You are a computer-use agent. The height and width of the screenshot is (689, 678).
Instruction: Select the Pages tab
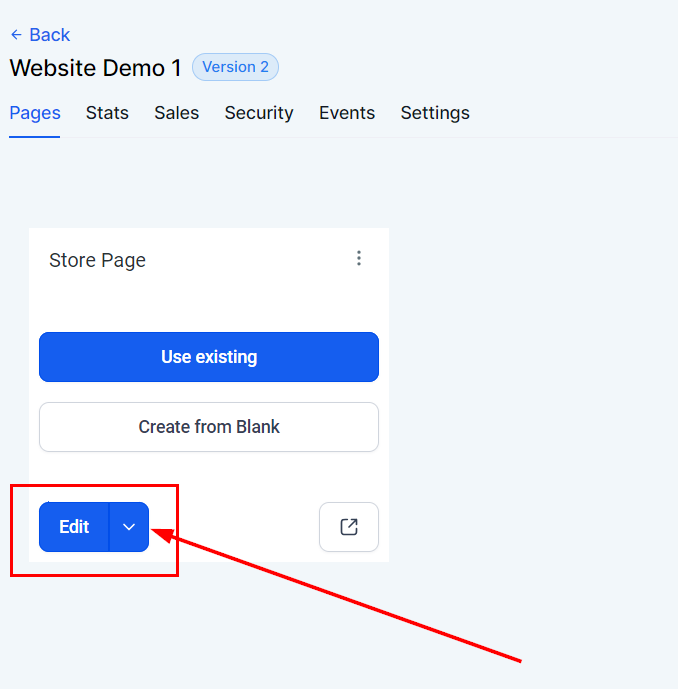(x=35, y=113)
